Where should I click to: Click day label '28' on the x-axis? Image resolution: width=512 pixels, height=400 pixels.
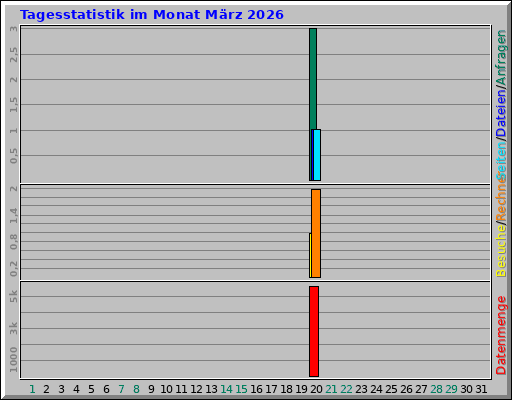436,389
